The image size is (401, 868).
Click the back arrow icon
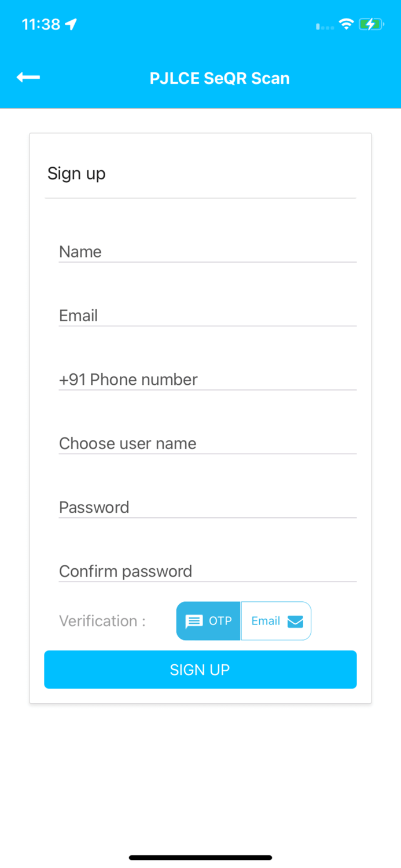pos(28,77)
